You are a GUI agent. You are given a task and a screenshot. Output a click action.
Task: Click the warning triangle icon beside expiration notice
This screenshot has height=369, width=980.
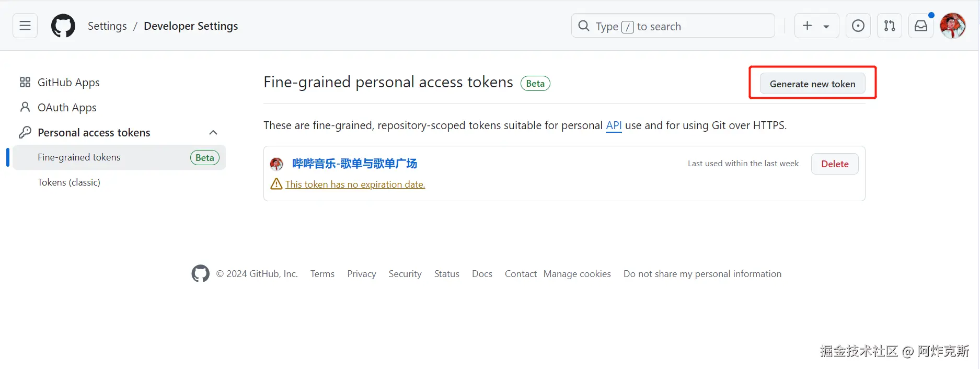276,184
